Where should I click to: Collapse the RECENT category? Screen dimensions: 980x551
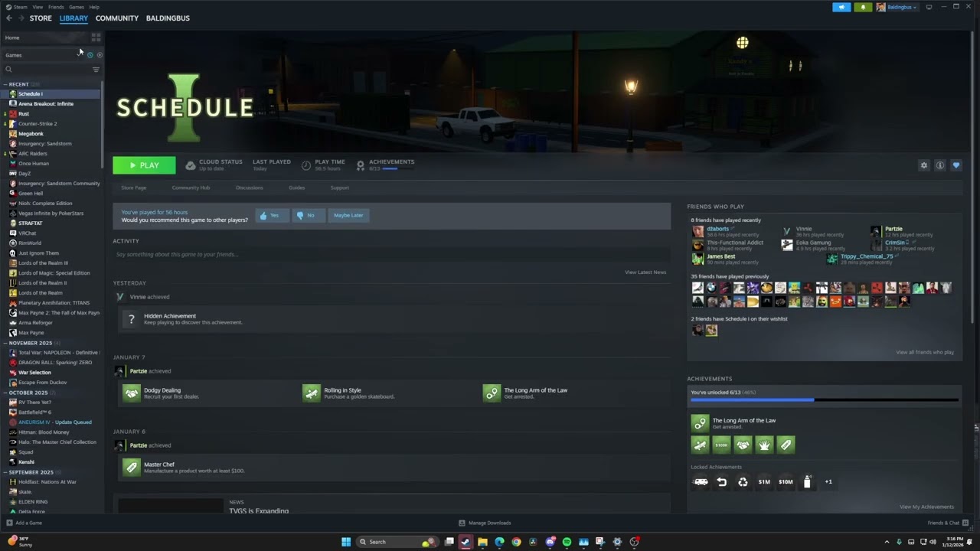coord(5,84)
